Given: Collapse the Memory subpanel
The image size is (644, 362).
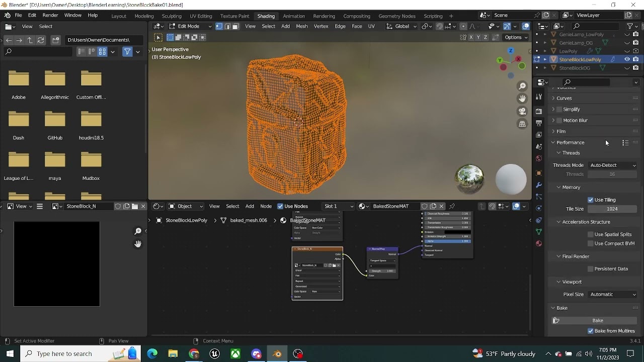Looking at the screenshot, I should coord(571,187).
